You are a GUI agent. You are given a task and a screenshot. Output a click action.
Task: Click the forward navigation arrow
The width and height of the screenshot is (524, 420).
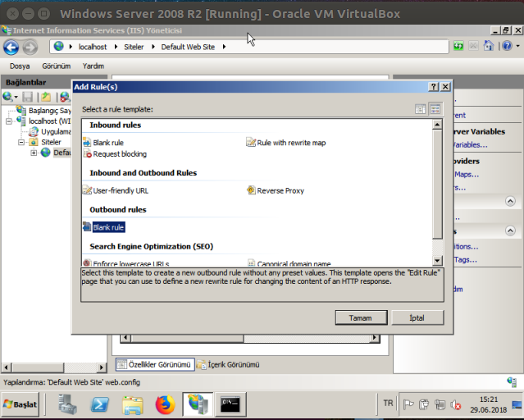click(x=30, y=47)
